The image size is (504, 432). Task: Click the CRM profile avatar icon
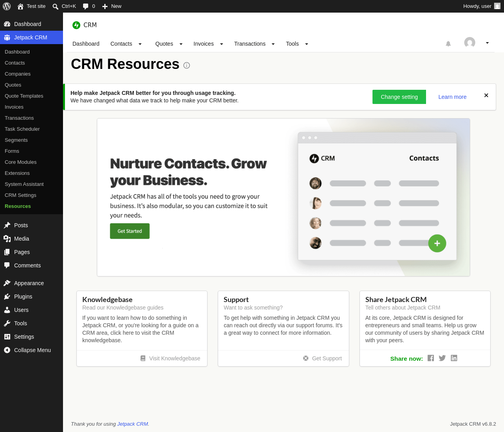[x=470, y=43]
